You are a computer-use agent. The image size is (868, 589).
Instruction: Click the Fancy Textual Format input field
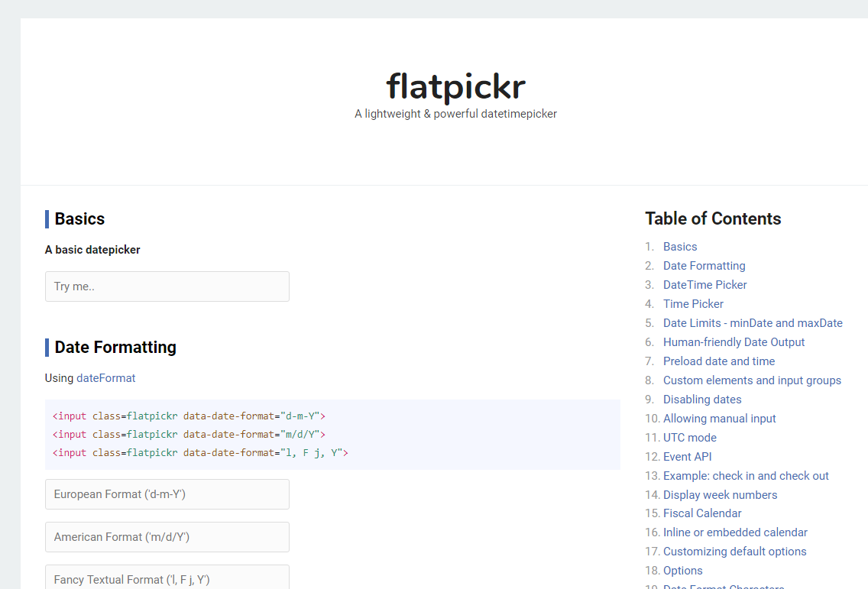(x=167, y=577)
